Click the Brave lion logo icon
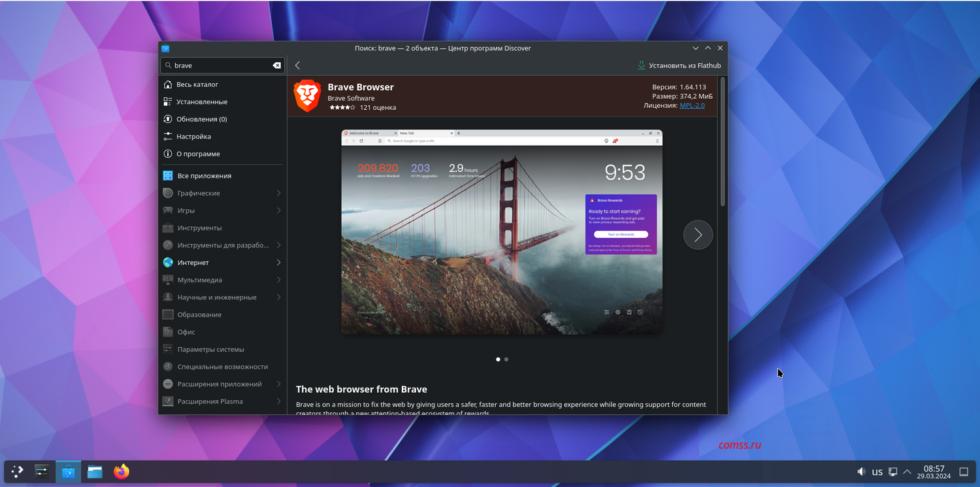The image size is (980, 487). (x=307, y=96)
